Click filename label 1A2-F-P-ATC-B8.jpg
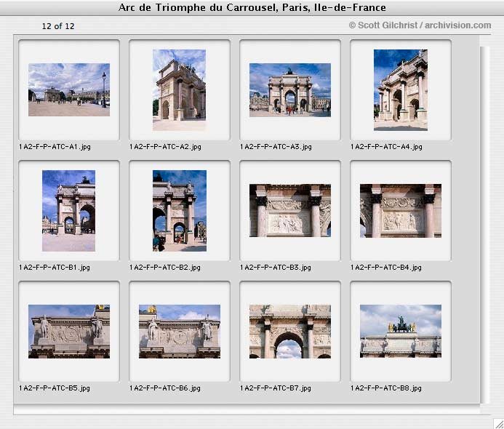This screenshot has width=504, height=429. (386, 388)
